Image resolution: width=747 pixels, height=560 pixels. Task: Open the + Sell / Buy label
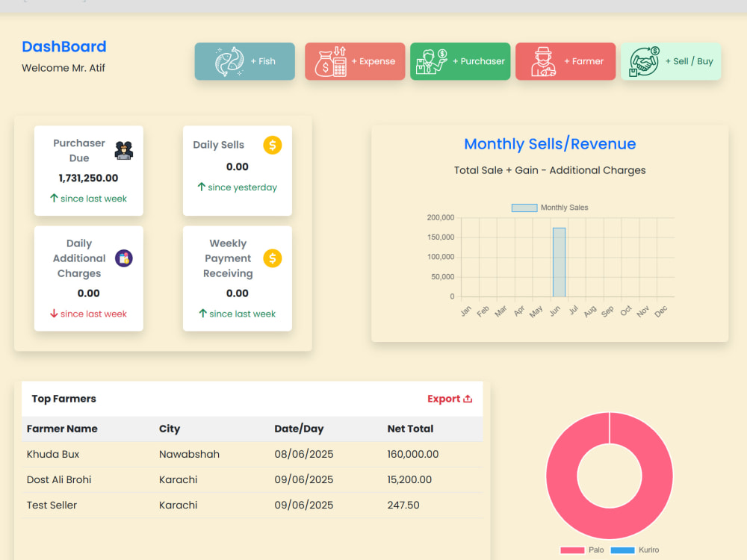click(689, 61)
